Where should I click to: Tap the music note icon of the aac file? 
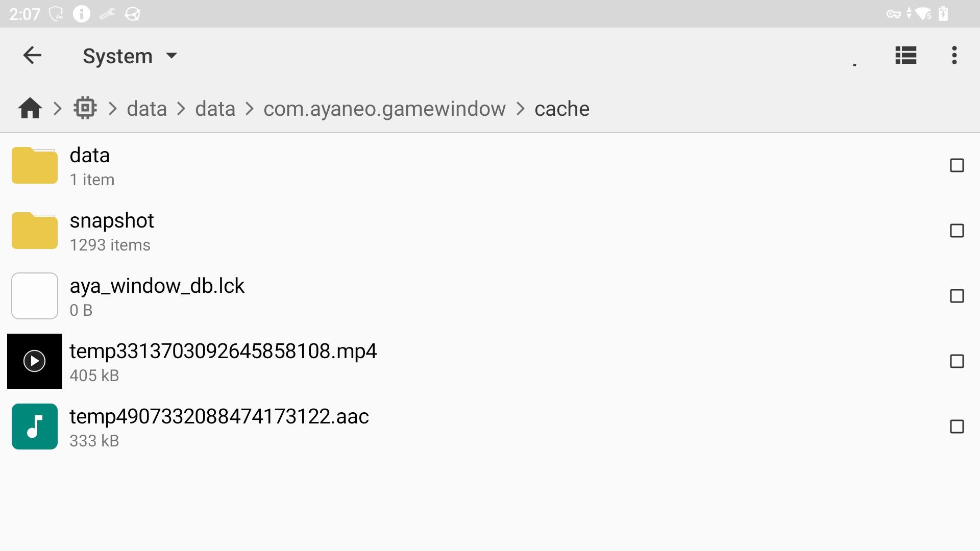point(34,427)
